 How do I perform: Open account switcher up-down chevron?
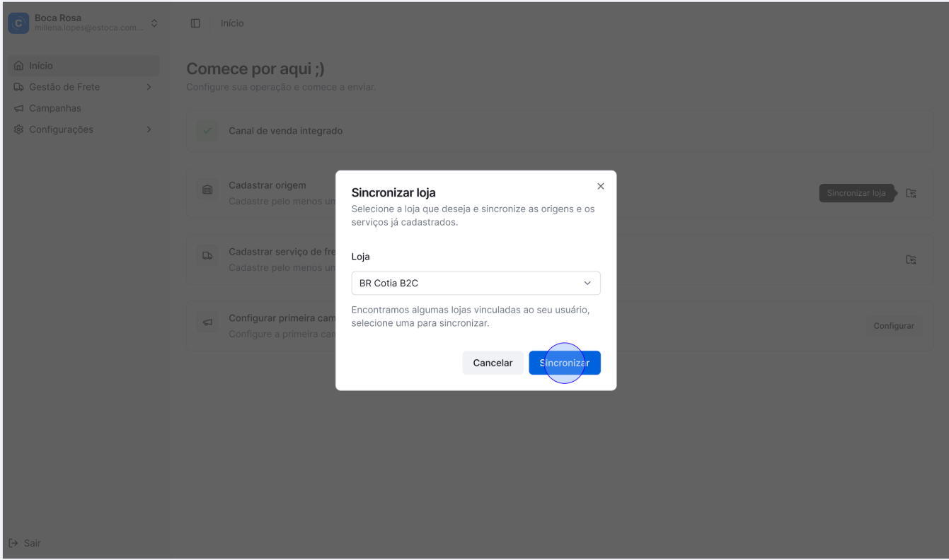154,23
